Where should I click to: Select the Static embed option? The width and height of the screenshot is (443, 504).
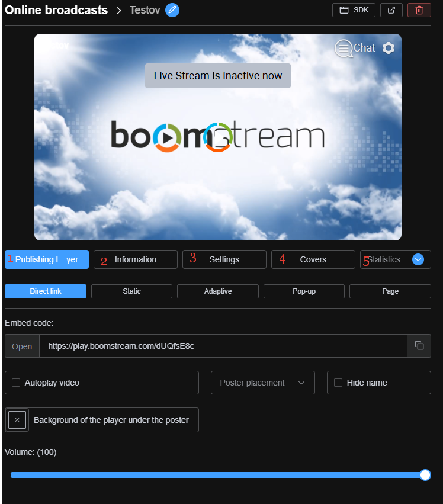coord(132,291)
